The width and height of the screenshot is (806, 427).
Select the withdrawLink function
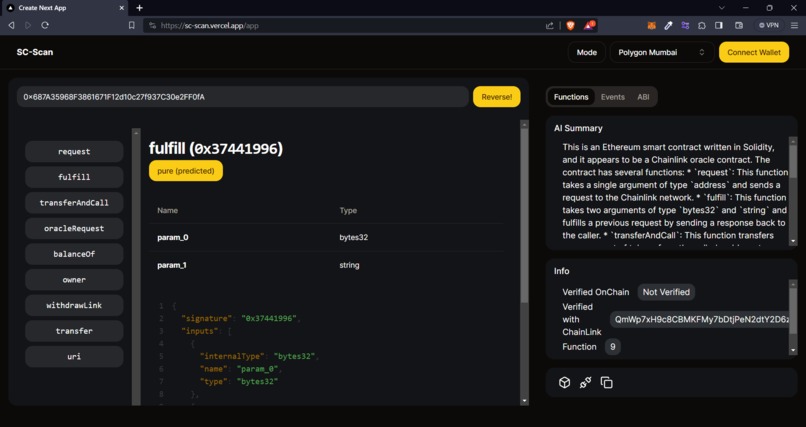click(x=74, y=305)
